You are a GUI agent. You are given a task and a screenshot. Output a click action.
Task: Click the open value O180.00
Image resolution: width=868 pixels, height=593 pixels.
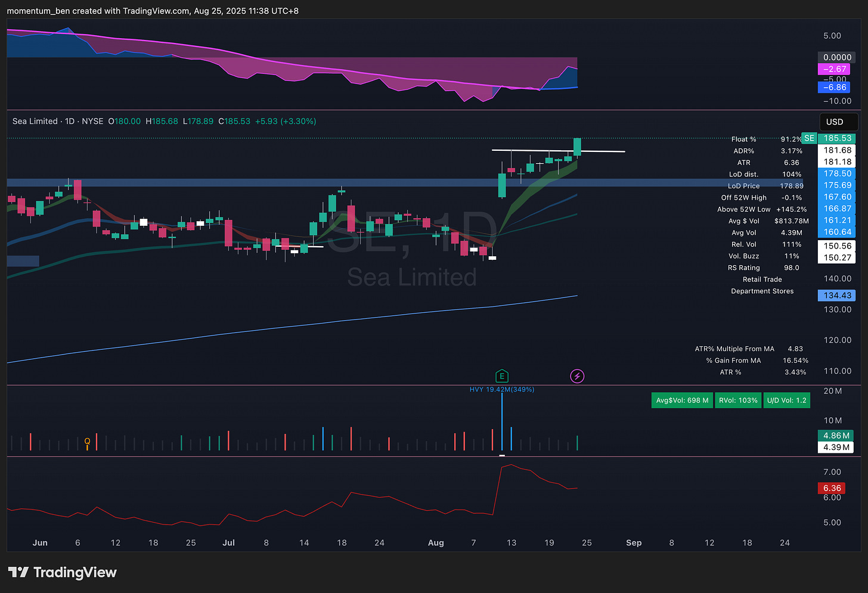click(125, 121)
